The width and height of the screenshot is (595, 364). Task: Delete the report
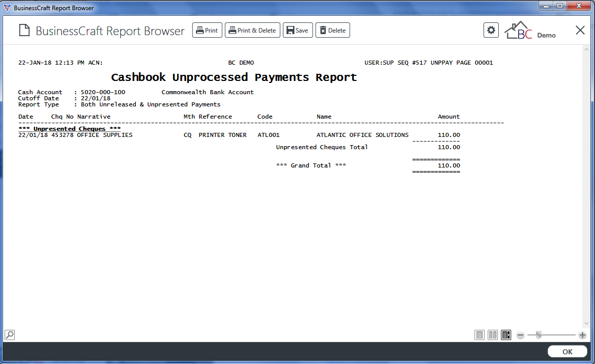coord(332,31)
